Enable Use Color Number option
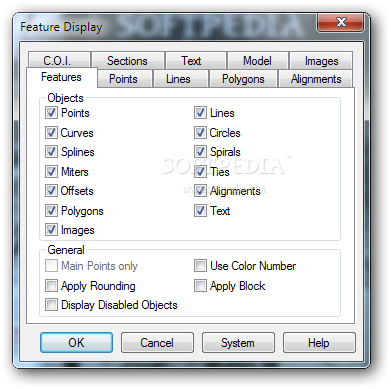The width and height of the screenshot is (391, 389). coord(200,266)
